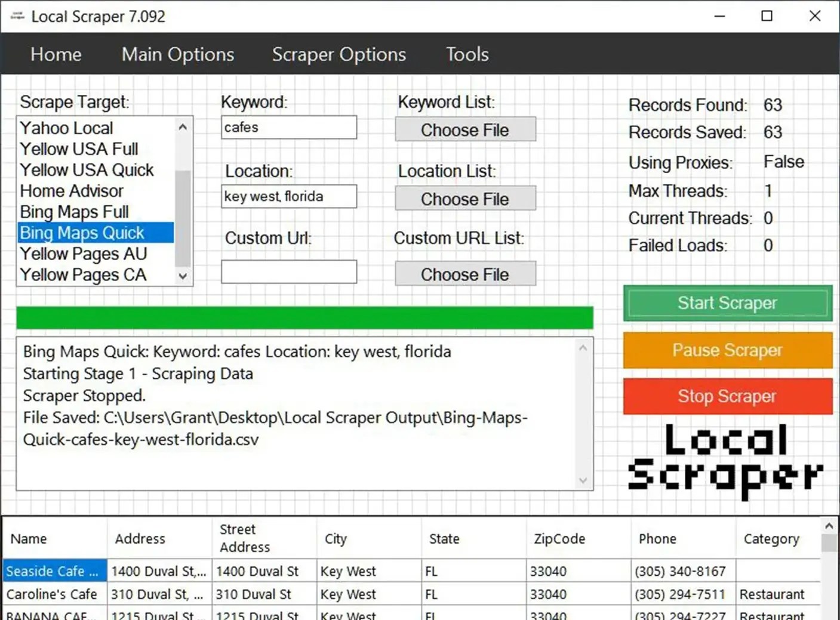Click Choose File for Keyword List

click(x=465, y=129)
